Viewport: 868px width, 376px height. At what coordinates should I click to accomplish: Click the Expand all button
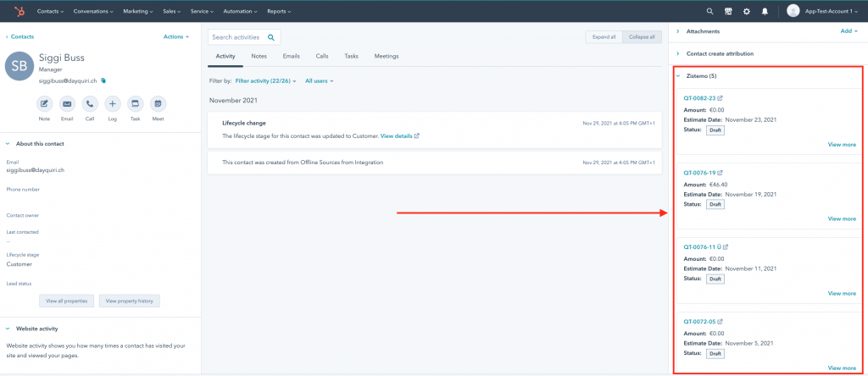point(604,37)
